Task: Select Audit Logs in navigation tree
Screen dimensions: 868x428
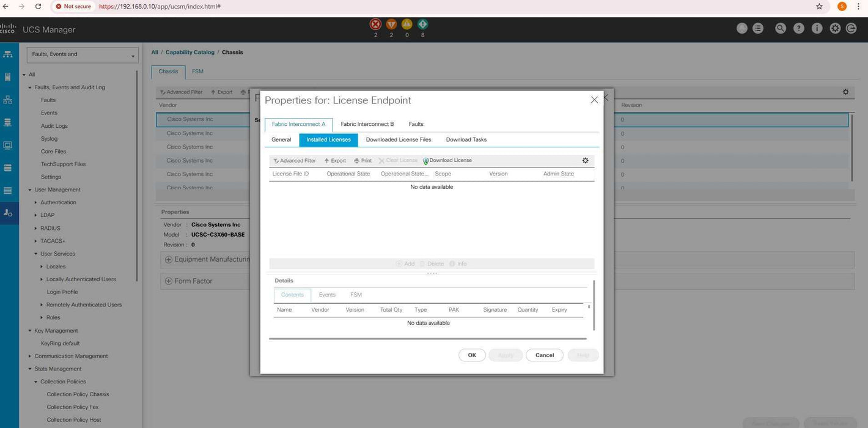Action: 54,126
